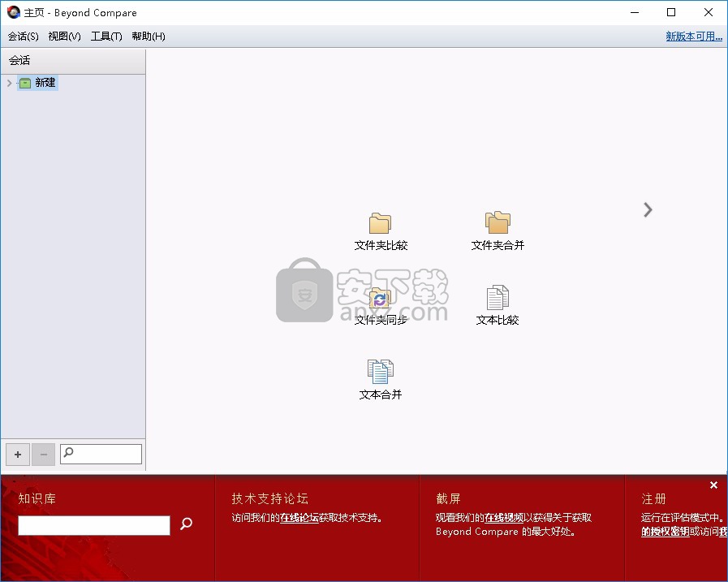Viewport: 728px width, 582px height.
Task: Click the Beyond Compare app icon in title bar
Action: click(x=14, y=12)
